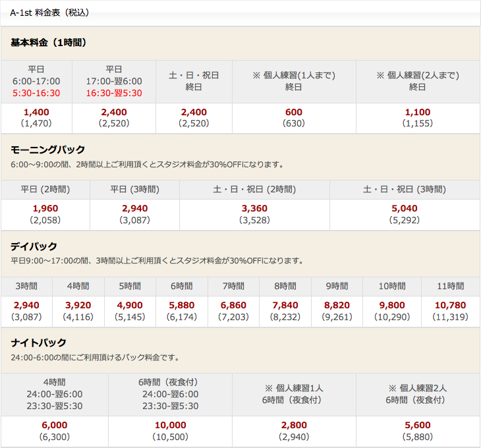This screenshot has height=448, width=481.
Task: Click the モーニングパック heading
Action: pyautogui.click(x=47, y=150)
